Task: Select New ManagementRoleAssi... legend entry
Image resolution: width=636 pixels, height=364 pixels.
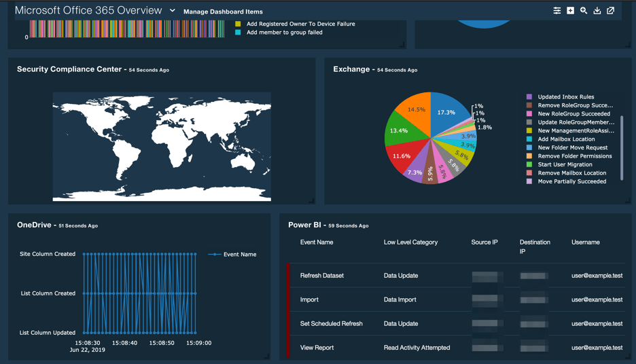Action: pos(576,130)
